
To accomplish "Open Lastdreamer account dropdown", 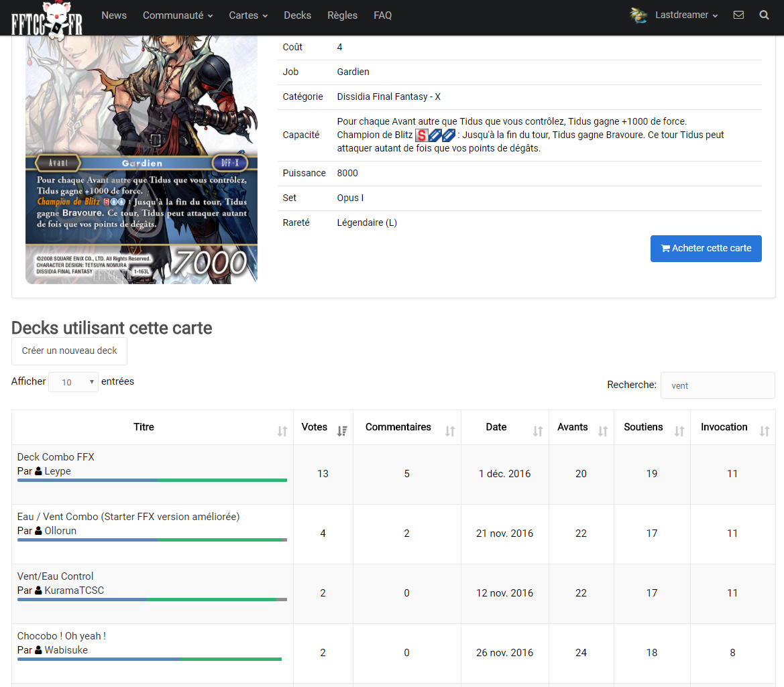I will tap(687, 15).
